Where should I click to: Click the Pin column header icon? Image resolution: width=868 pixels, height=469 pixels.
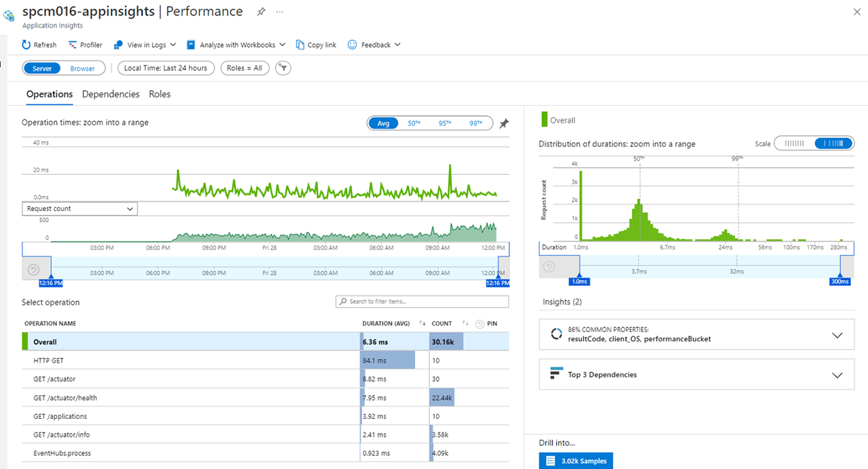tap(480, 323)
